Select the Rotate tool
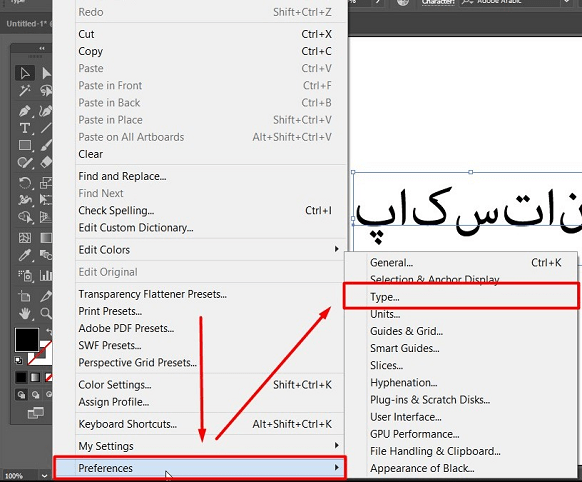The width and height of the screenshot is (582, 482). [x=25, y=183]
